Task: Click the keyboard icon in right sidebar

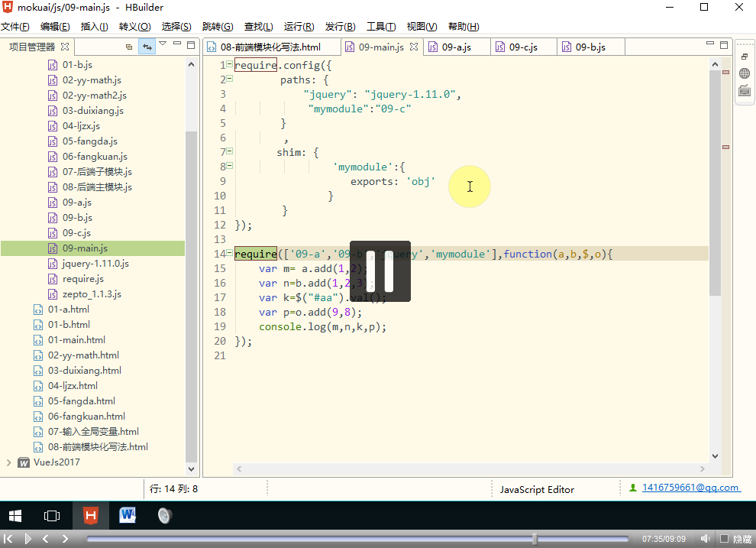Action: pos(745,91)
